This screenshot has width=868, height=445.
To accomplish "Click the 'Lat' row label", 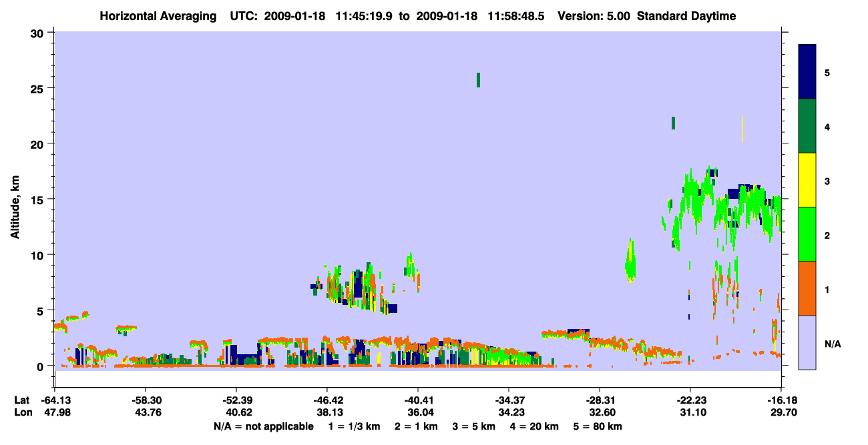I will point(21,400).
